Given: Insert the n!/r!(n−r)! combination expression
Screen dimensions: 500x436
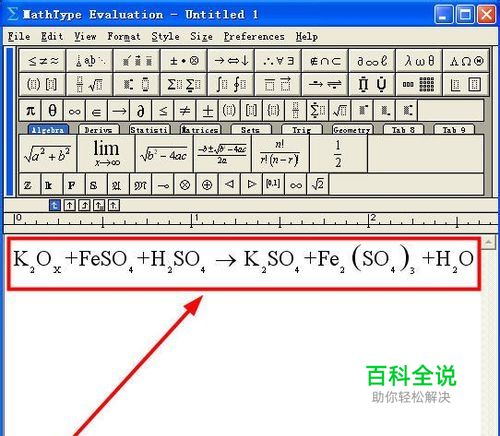Looking at the screenshot, I should pos(280,154).
